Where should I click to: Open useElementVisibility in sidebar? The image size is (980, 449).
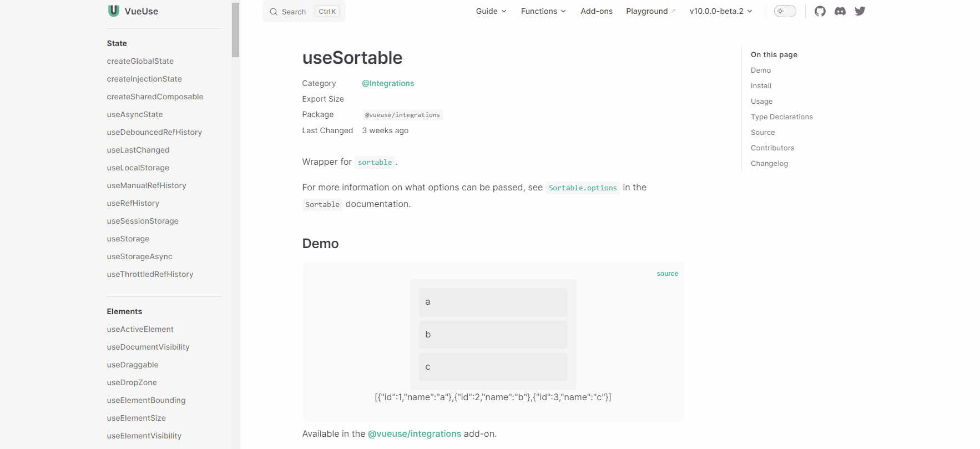pyautogui.click(x=144, y=436)
